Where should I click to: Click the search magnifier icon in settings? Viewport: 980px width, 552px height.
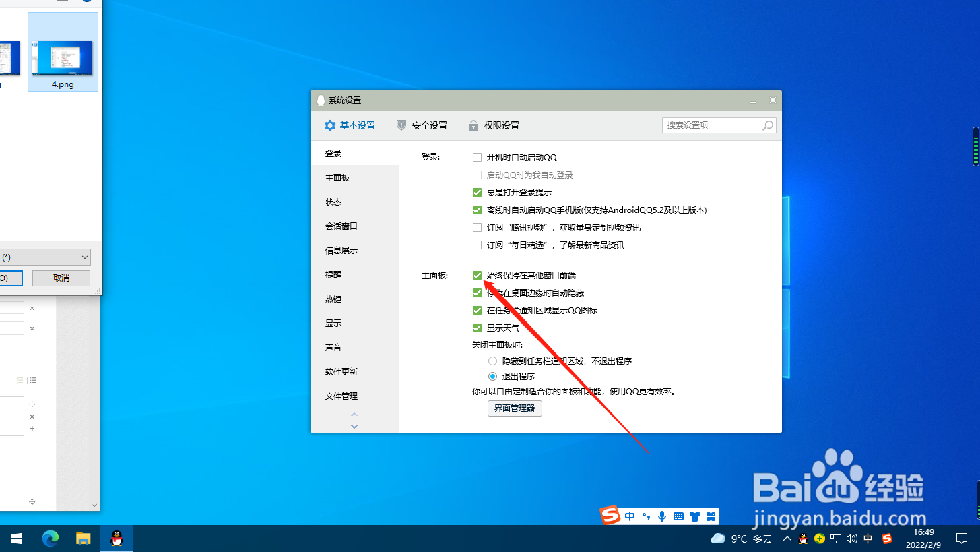point(768,125)
